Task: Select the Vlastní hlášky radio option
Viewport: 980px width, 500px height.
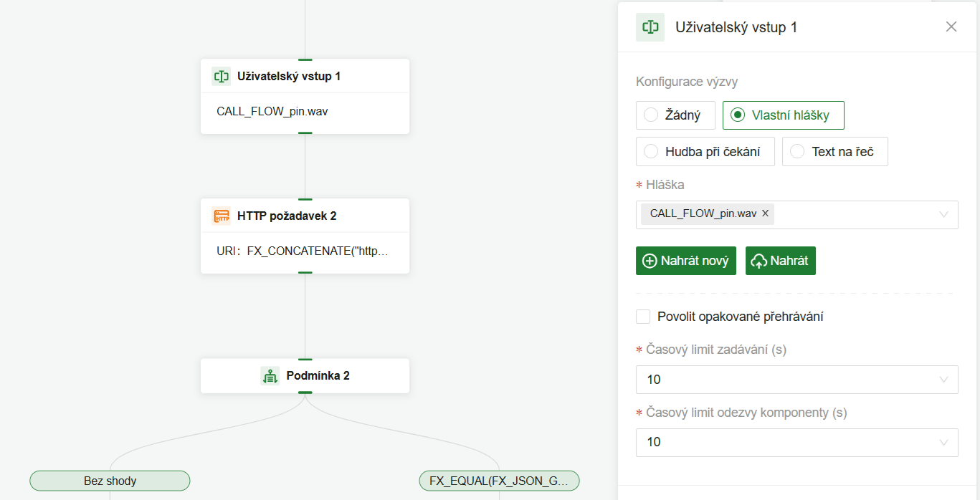Action: [x=737, y=115]
